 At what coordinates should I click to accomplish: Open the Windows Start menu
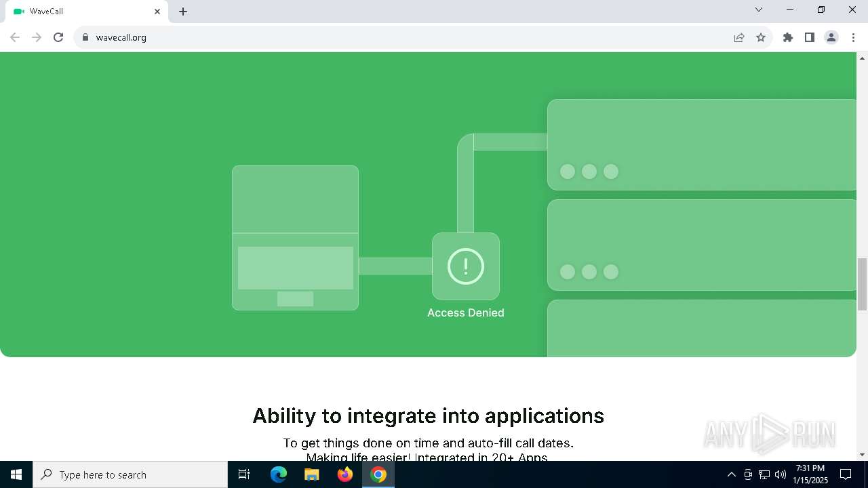(16, 474)
